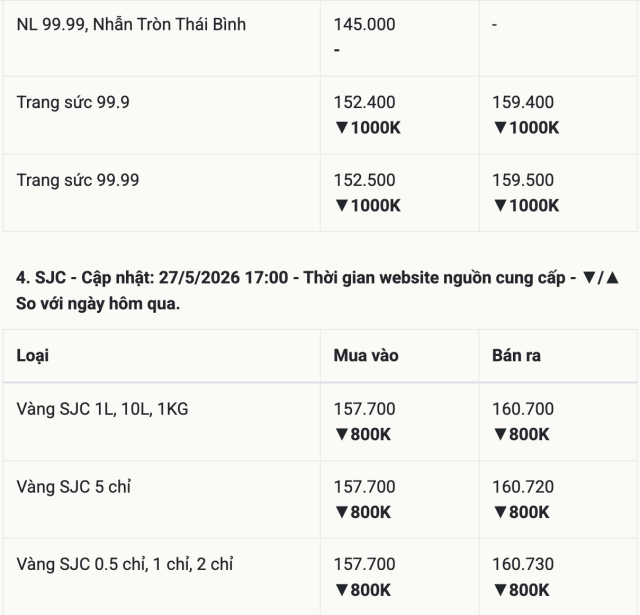The image size is (640, 615).
Task: Click the 800K decrease indicator under 160.720
Action: (521, 512)
